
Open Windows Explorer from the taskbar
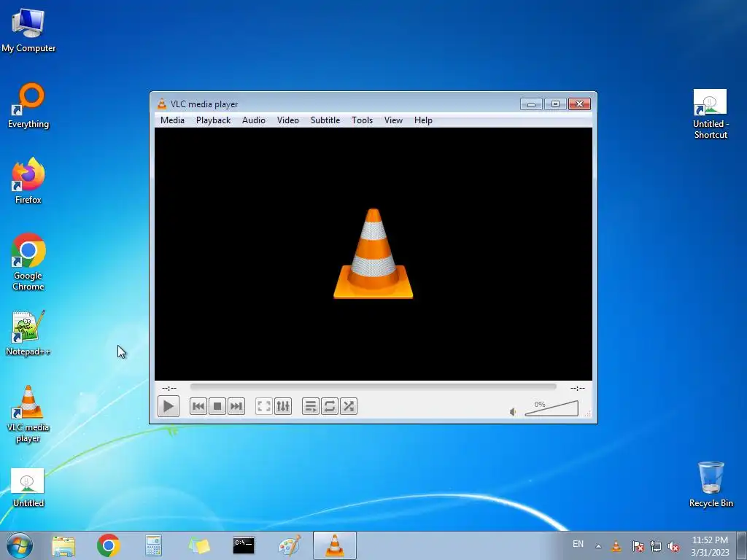pyautogui.click(x=63, y=545)
